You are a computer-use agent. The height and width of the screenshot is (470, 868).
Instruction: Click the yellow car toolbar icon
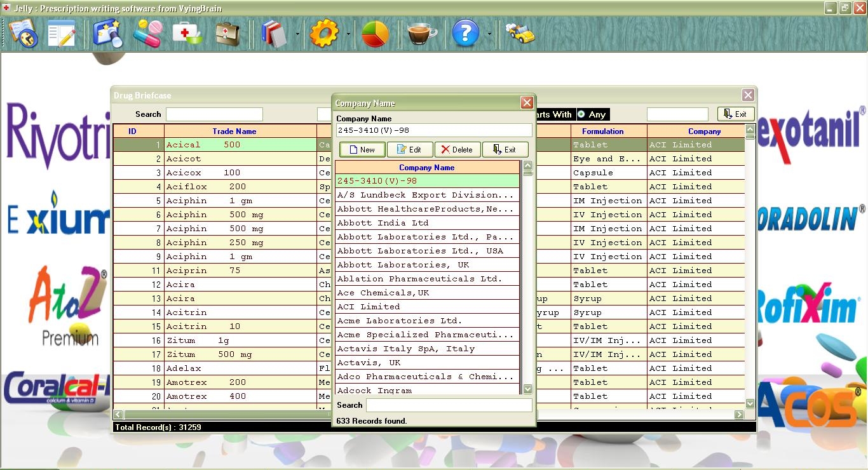(x=520, y=33)
